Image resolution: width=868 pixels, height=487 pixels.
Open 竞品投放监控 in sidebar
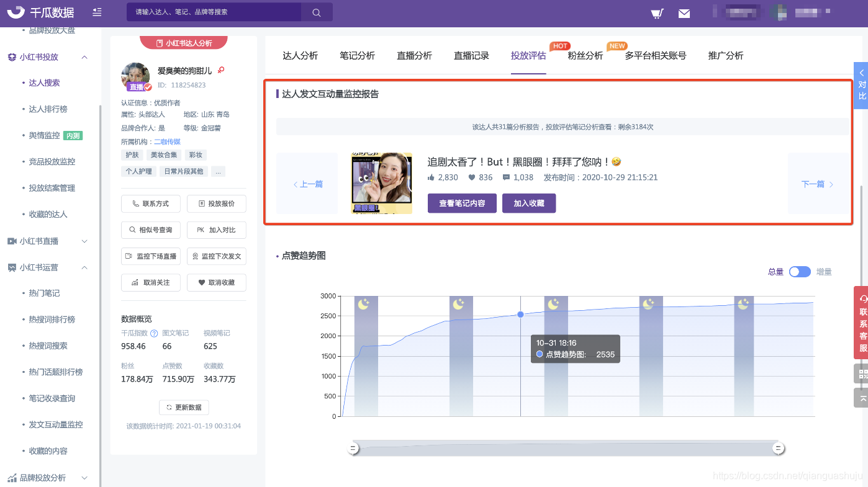tap(52, 162)
